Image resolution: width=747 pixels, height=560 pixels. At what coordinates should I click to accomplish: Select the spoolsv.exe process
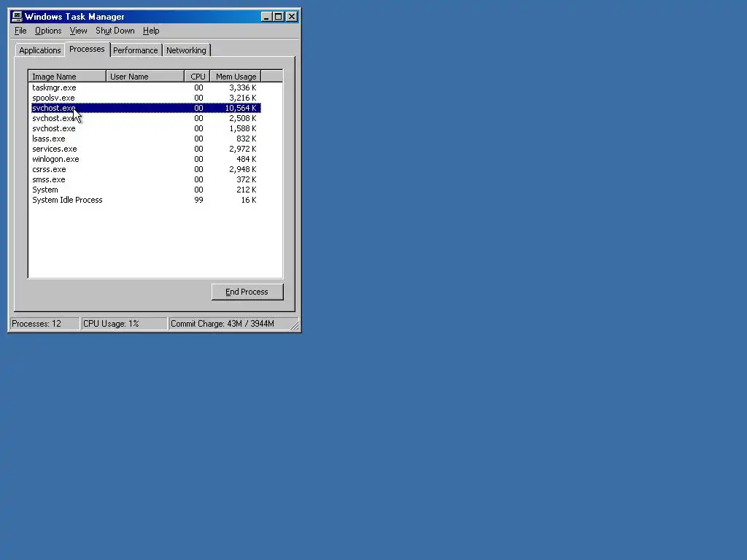click(145, 98)
